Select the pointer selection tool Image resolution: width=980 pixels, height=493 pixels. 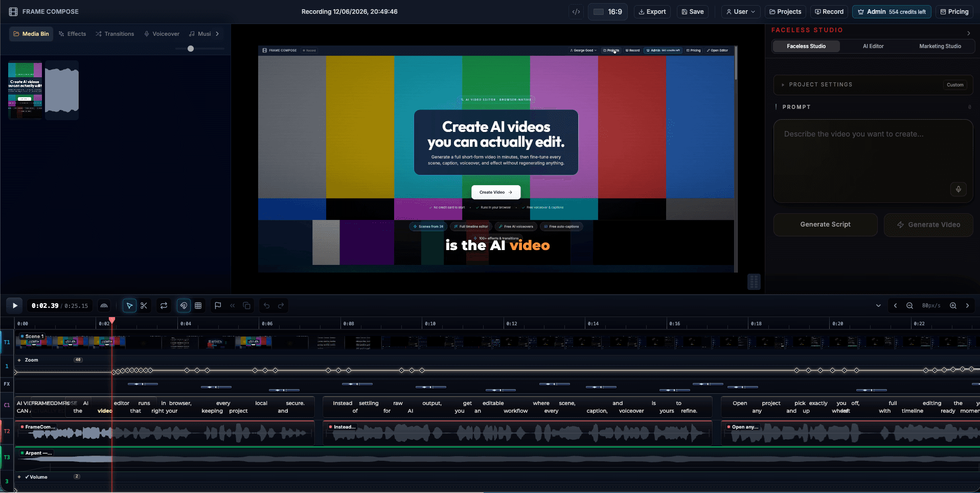click(x=129, y=306)
